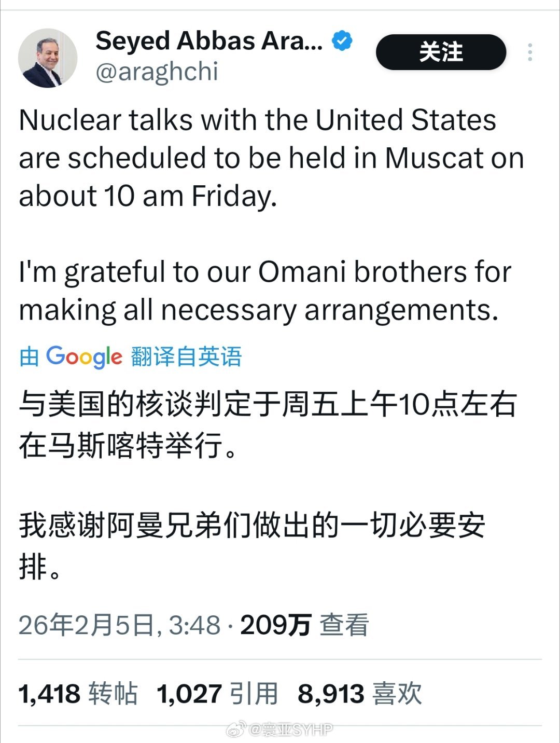Click the divider line above engagement counts
Image resolution: width=560 pixels, height=743 pixels.
[280, 657]
